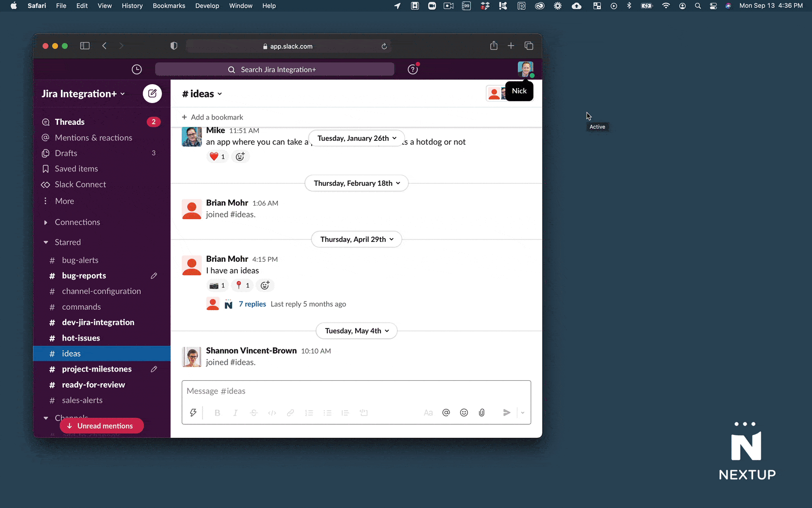Viewport: 812px width, 508px height.
Task: Toggle the heart reaction on Mike's message
Action: point(217,156)
